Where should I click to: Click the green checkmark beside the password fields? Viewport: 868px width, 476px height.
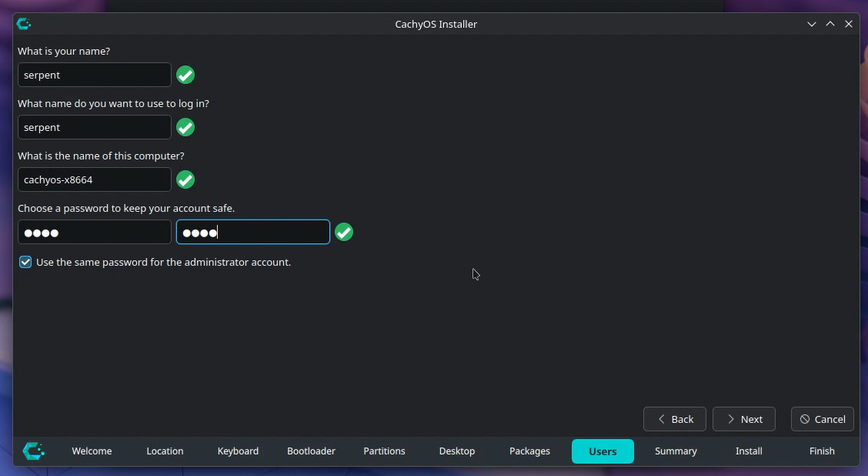[344, 232]
